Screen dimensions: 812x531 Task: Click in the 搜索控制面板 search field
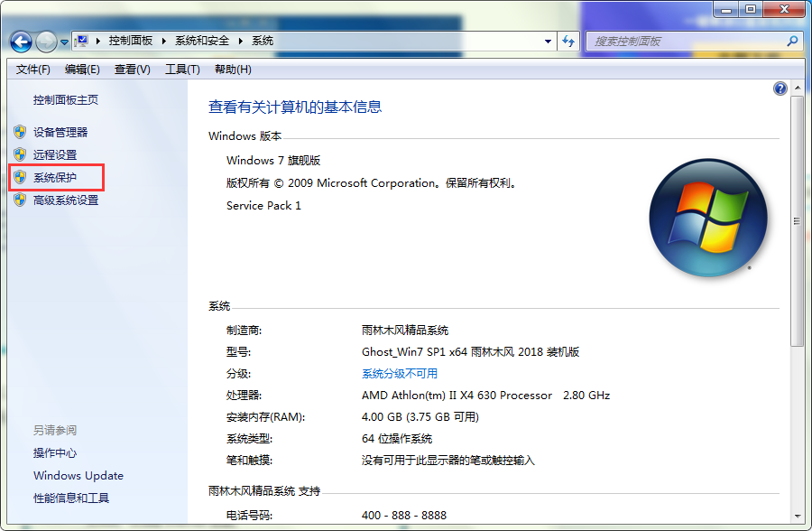point(686,41)
